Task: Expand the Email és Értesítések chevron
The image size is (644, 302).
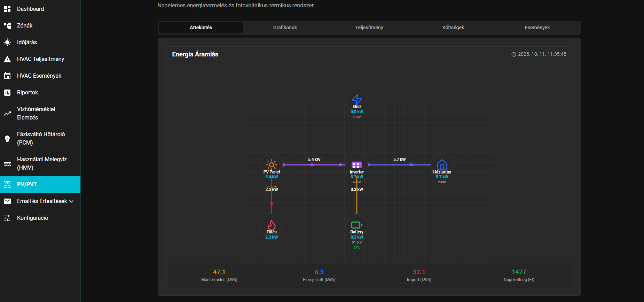Action: pos(71,201)
